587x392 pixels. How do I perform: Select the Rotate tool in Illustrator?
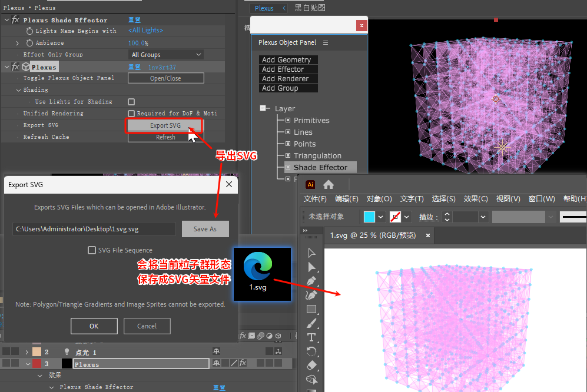coord(311,351)
